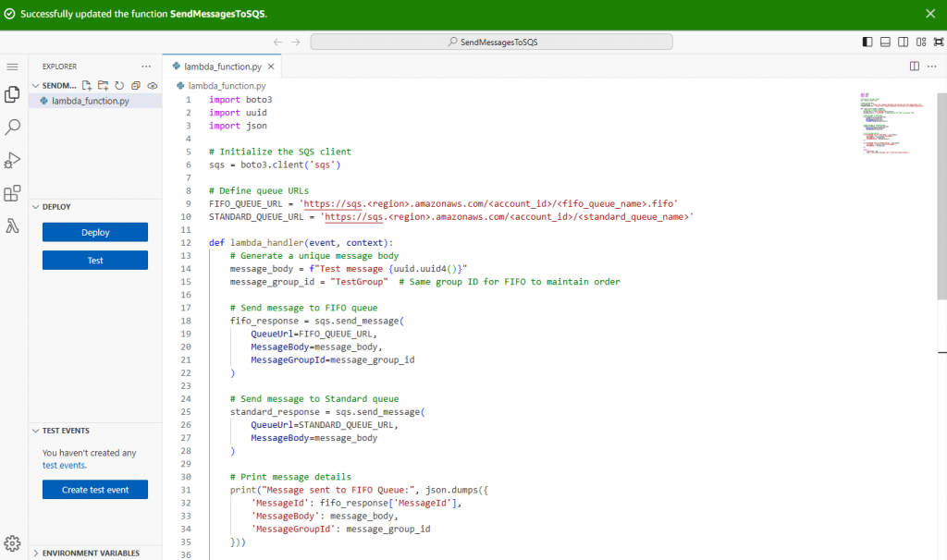
Task: Click the code minimap preview
Action: tap(894, 124)
